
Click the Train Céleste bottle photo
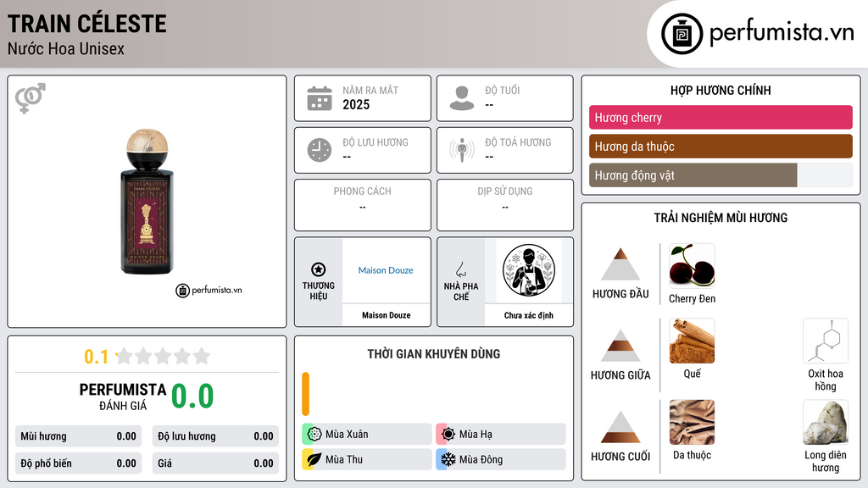(x=147, y=202)
